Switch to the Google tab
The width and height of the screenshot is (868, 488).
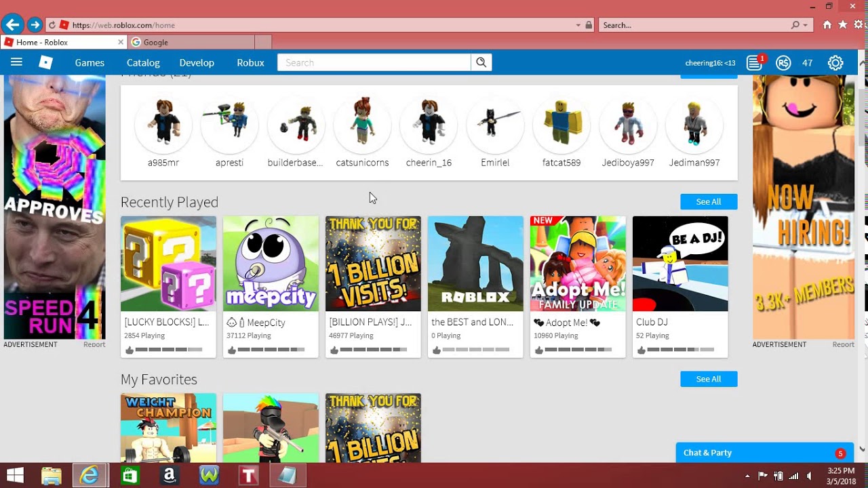click(190, 42)
